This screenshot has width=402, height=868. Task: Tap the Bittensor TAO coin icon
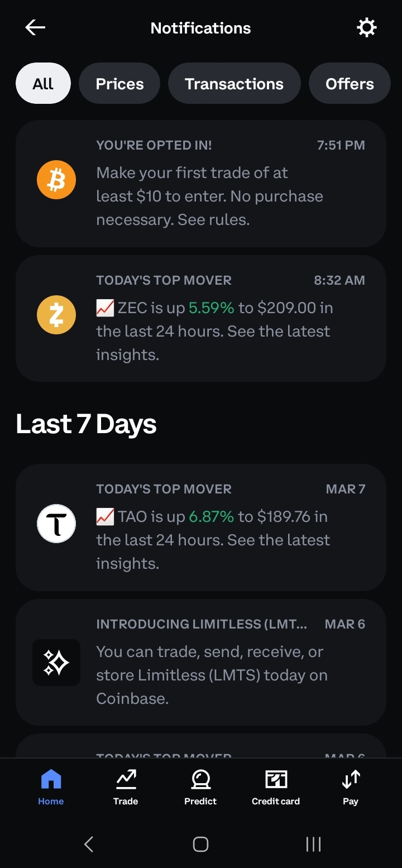tap(56, 524)
